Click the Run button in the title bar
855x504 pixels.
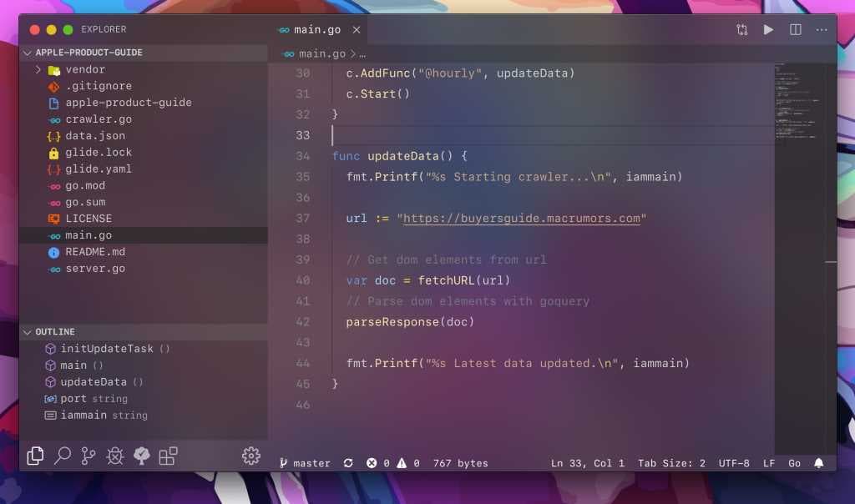pyautogui.click(x=768, y=29)
